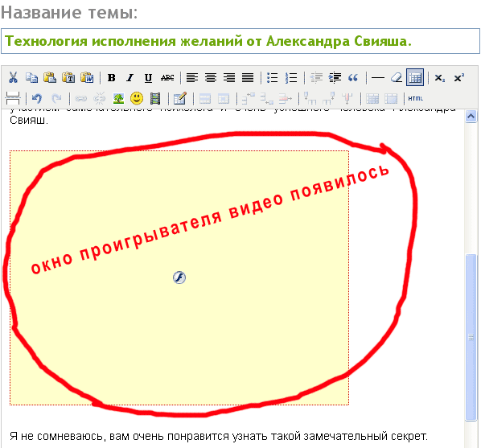
Task: Toggle italic formatting
Action: (130, 78)
